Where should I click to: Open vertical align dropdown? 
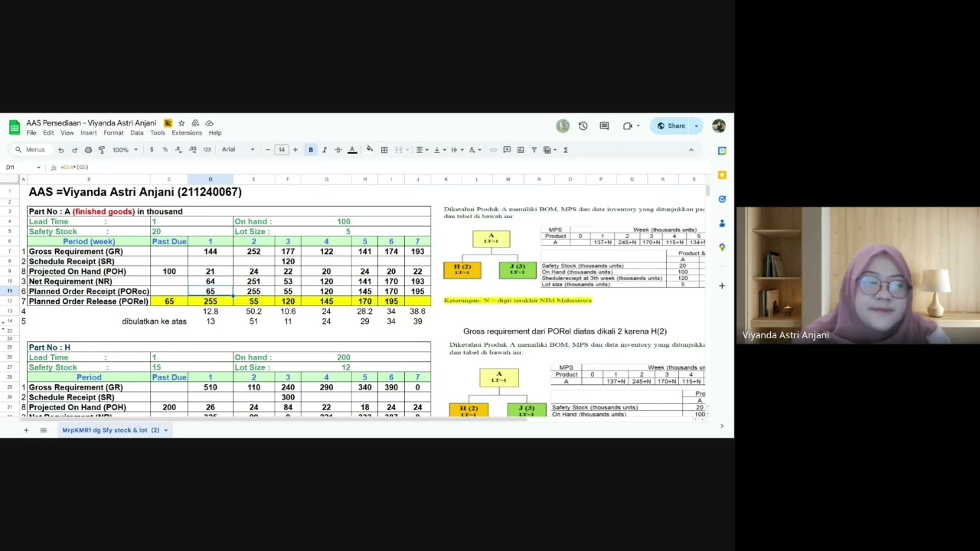(439, 150)
